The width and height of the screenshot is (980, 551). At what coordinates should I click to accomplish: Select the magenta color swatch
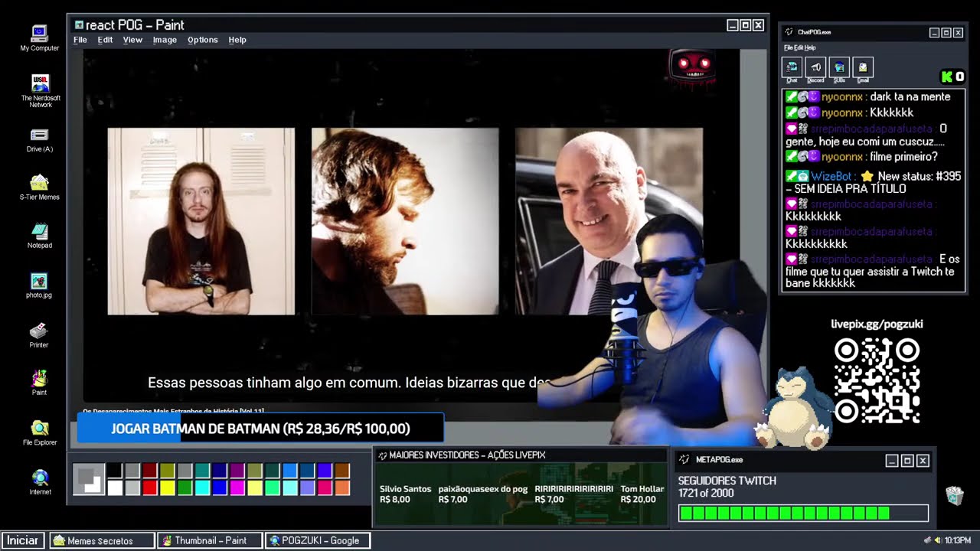[x=237, y=487]
